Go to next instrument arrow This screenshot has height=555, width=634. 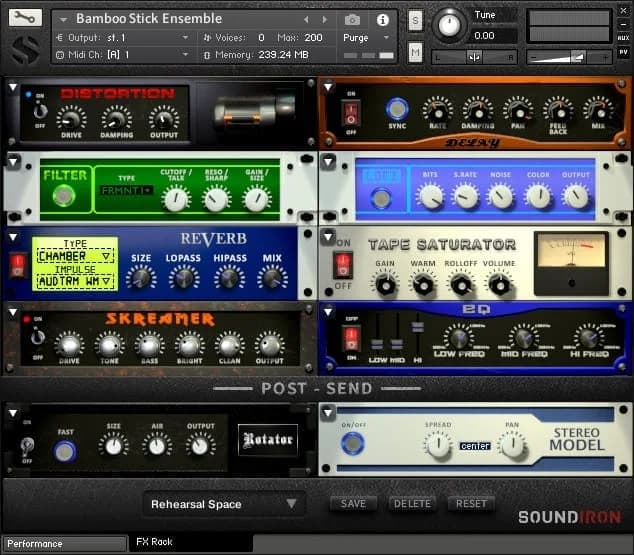coord(326,19)
